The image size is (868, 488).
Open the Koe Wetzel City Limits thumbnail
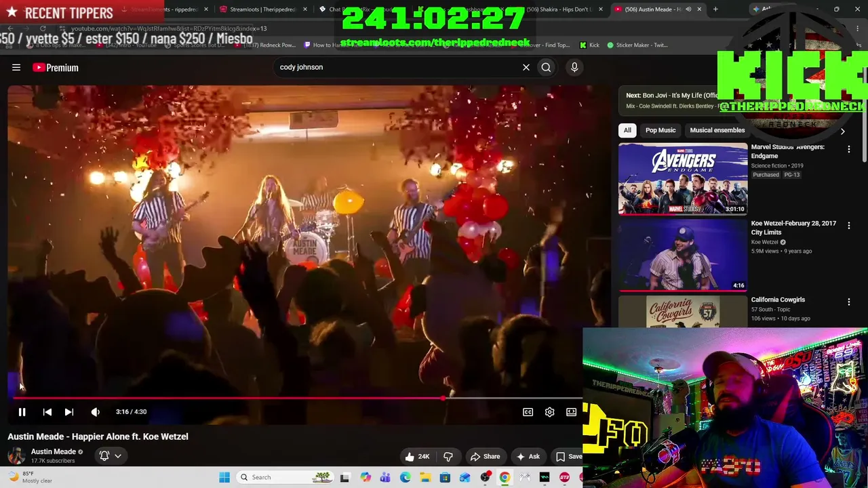pyautogui.click(x=683, y=255)
